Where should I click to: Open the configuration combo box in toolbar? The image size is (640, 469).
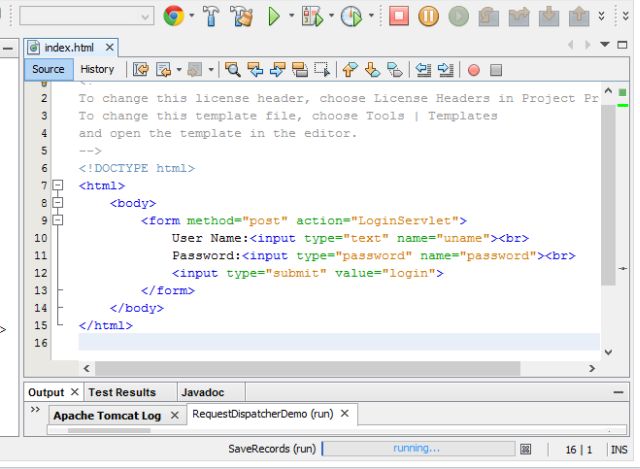click(87, 16)
